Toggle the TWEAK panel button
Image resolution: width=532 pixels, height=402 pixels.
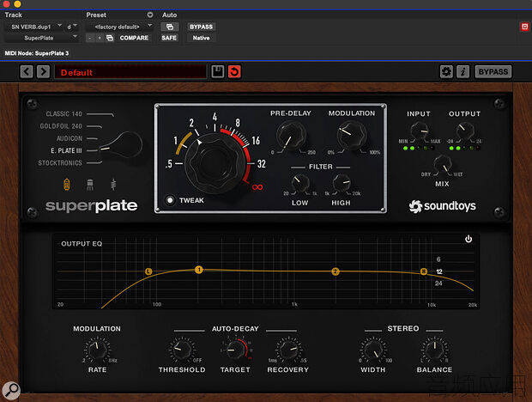point(170,200)
